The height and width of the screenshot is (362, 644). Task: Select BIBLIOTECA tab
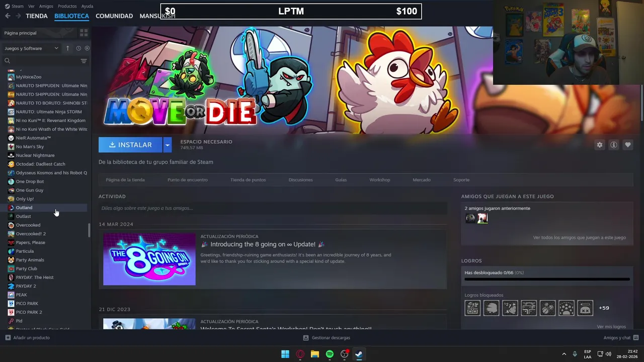point(71,16)
